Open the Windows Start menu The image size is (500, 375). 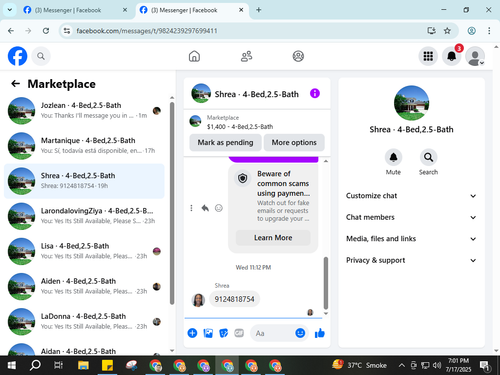pyautogui.click(x=11, y=366)
